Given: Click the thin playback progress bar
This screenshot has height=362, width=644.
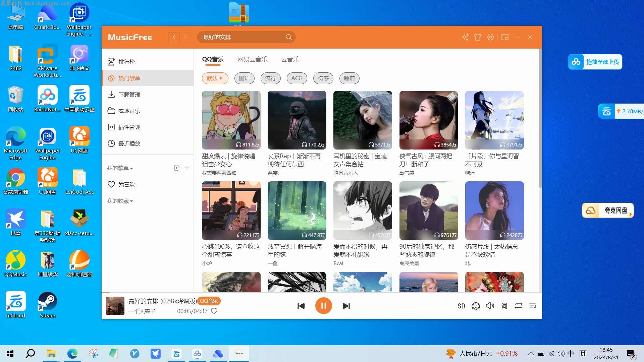Looking at the screenshot, I should click(x=322, y=293).
